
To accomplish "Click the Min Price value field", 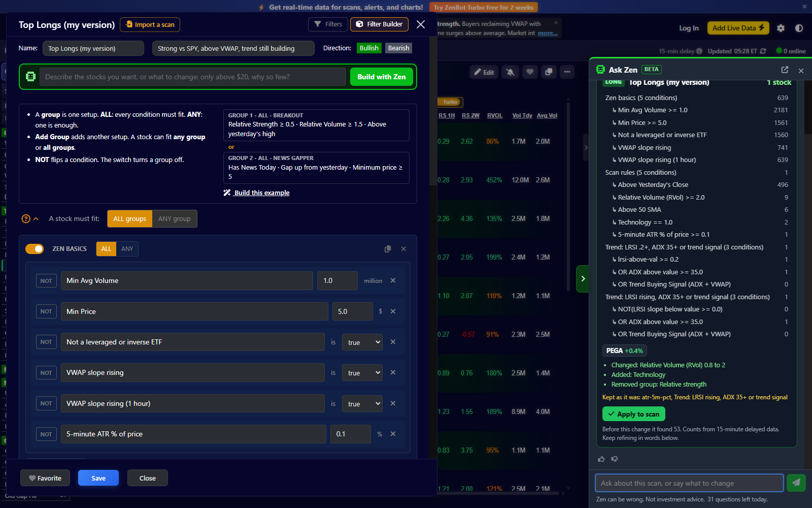I will pos(352,311).
